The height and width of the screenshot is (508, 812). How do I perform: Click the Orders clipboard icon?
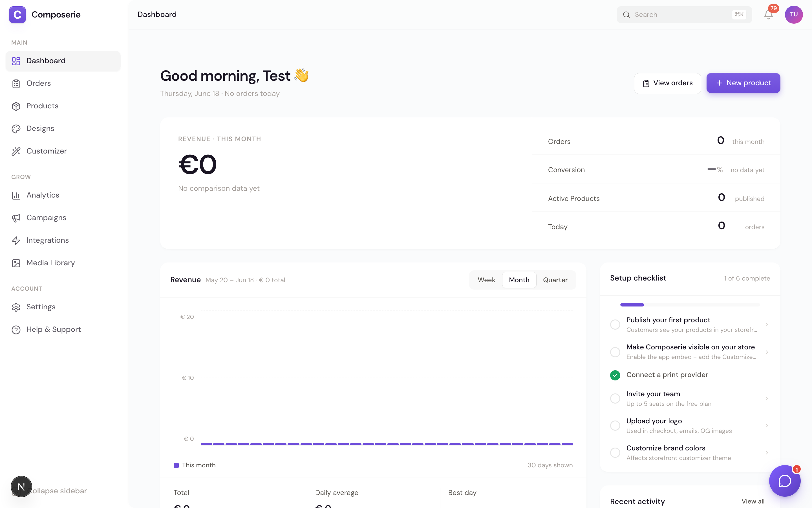[16, 84]
